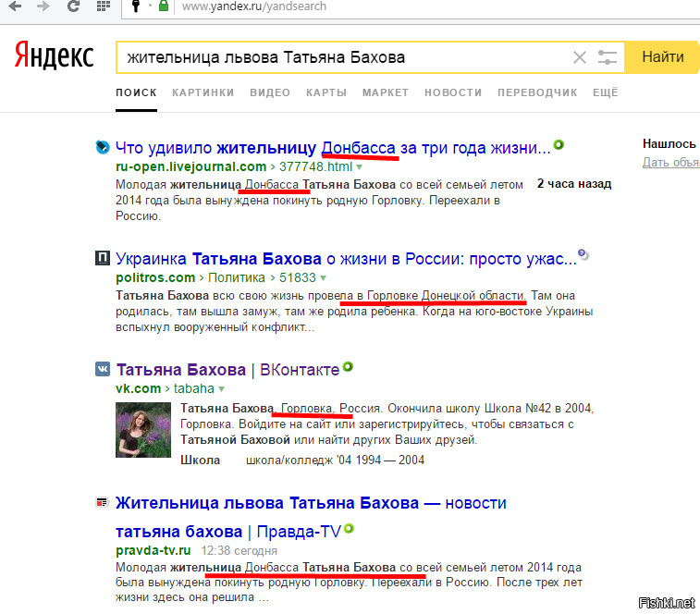Click the Найти search button

click(x=662, y=57)
